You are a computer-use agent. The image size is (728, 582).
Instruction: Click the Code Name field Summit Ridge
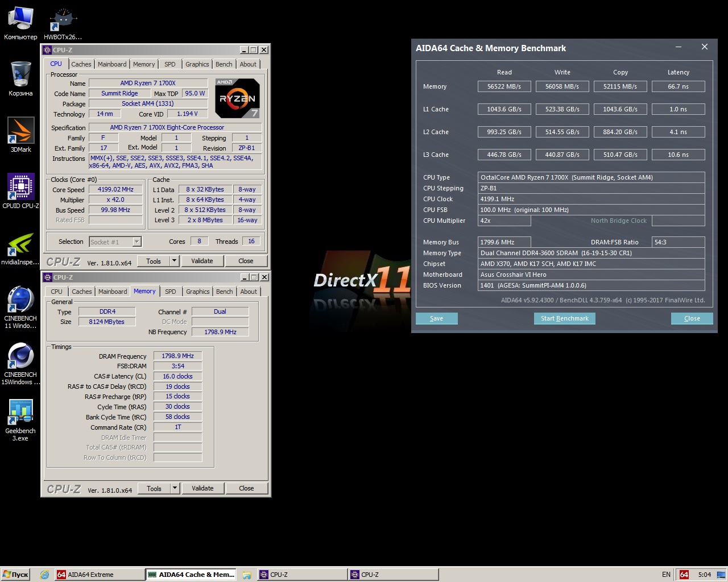coord(119,93)
